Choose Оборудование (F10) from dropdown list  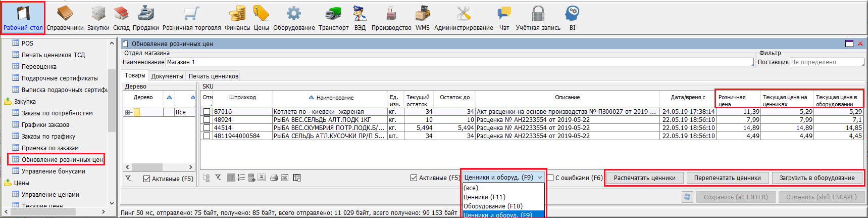click(x=493, y=206)
